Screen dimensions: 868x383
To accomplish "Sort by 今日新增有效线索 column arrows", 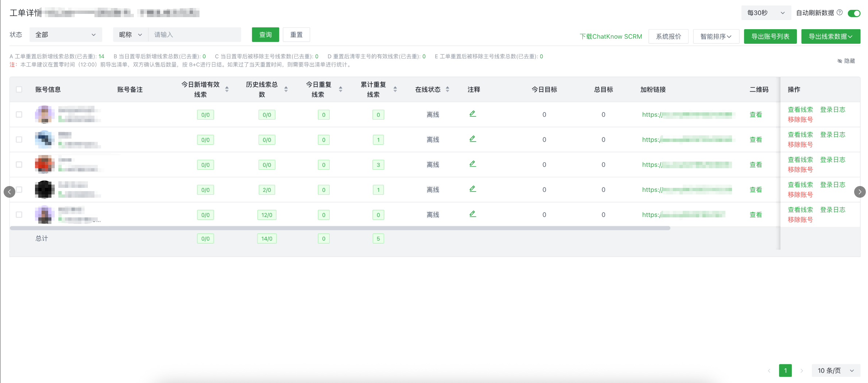I will pyautogui.click(x=227, y=89).
